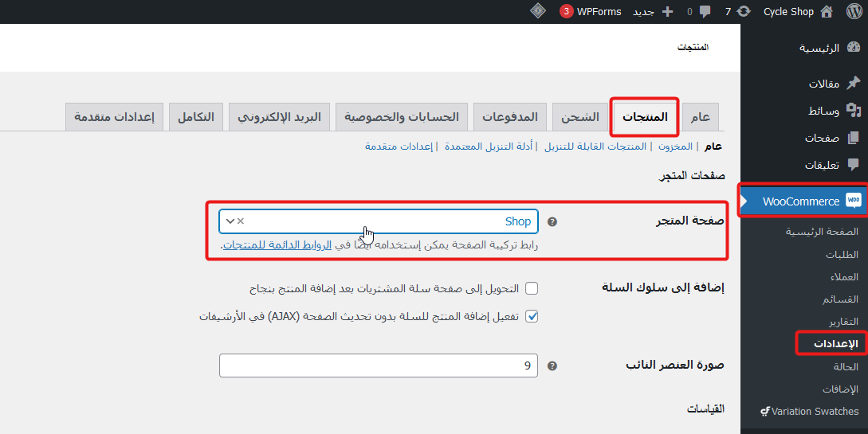Click the Cycle Shop site name
This screenshot has width=868, height=434.
point(788,12)
